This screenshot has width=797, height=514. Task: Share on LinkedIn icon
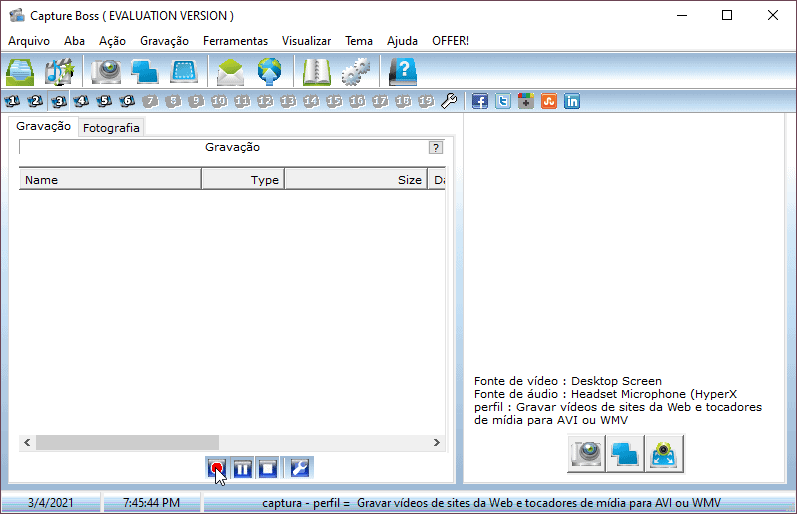tap(572, 101)
